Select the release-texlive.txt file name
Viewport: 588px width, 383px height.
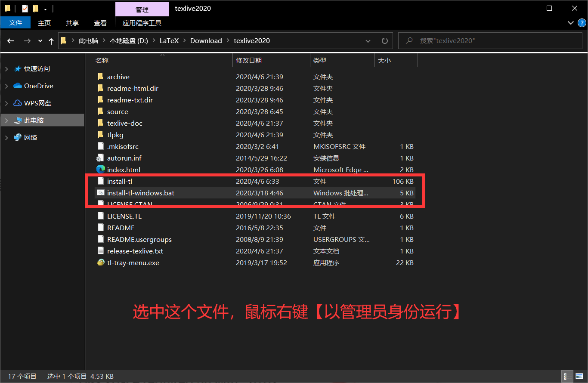(135, 251)
